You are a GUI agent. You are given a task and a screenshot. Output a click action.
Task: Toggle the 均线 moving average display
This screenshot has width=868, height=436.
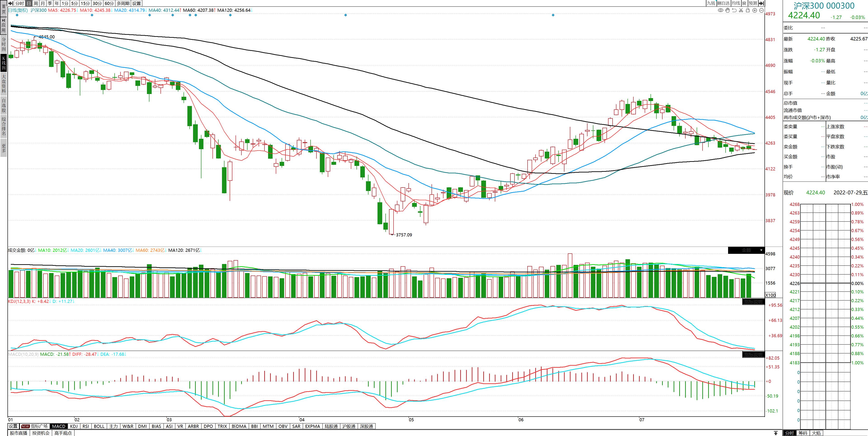point(736,3)
